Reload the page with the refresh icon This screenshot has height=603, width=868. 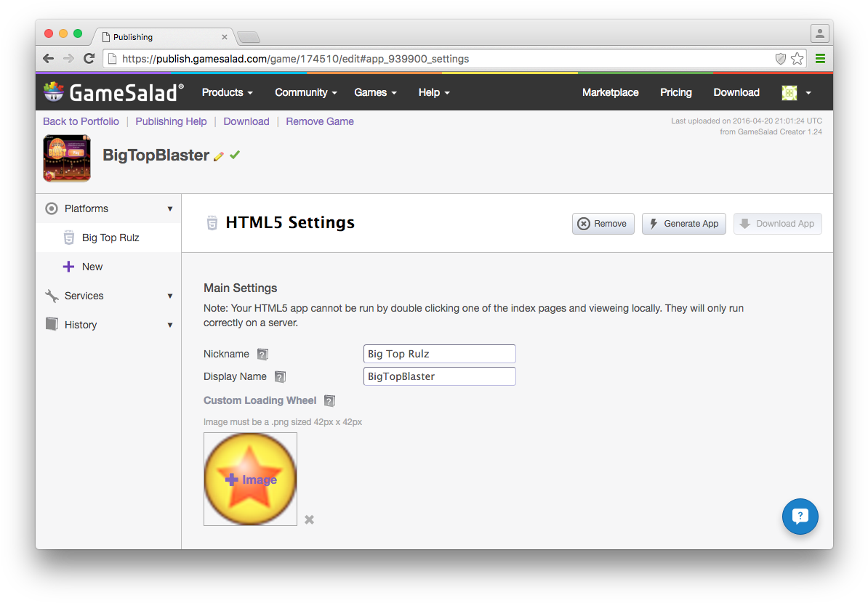[89, 59]
